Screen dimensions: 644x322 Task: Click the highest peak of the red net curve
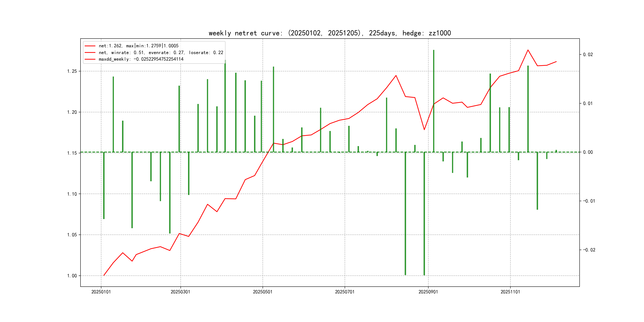[528, 50]
